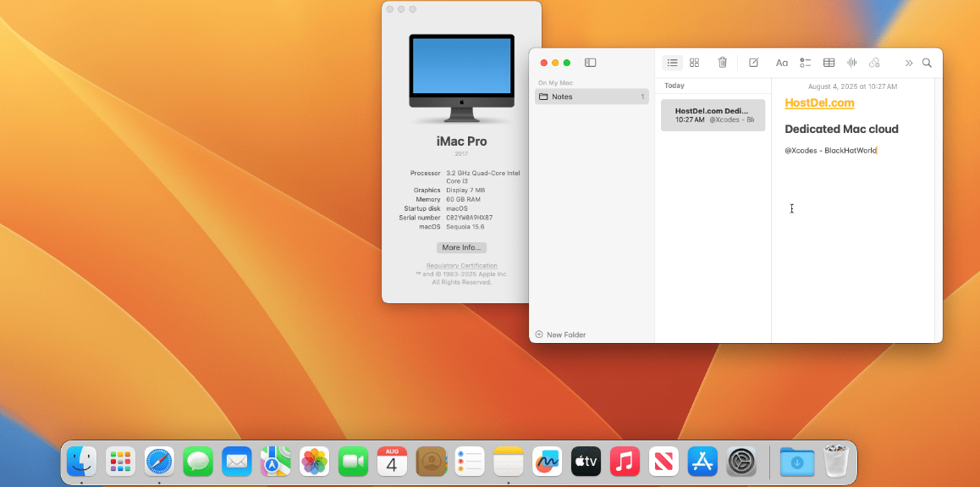The width and height of the screenshot is (980, 487).
Task: Click the 60 GB RAM memory value
Action: pyautogui.click(x=463, y=199)
